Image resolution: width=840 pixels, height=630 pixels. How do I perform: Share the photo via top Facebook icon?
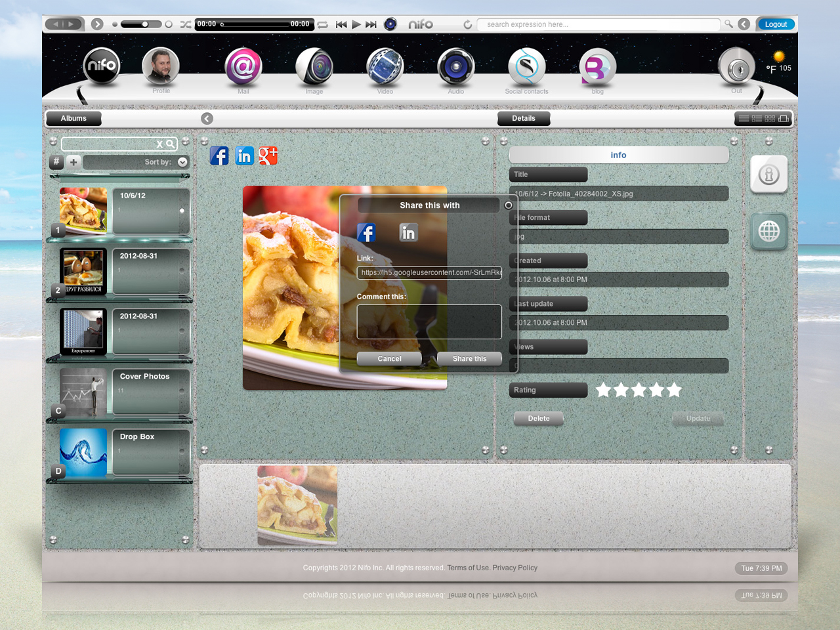click(x=219, y=156)
